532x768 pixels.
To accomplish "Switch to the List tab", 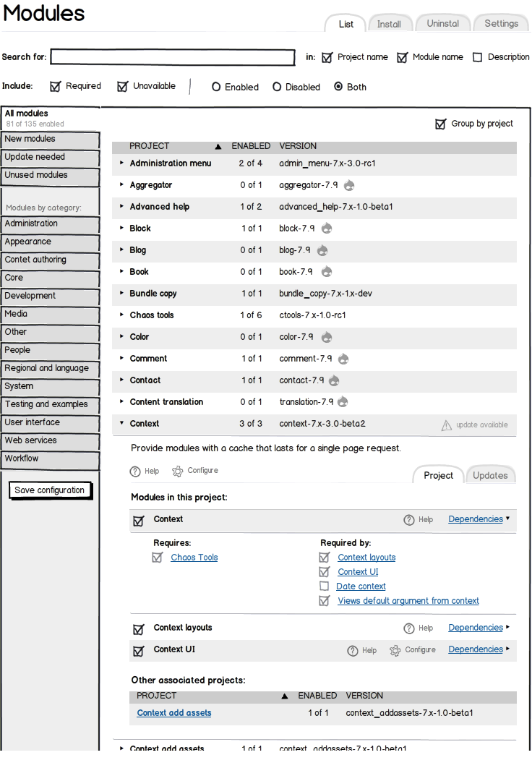I will pos(346,24).
